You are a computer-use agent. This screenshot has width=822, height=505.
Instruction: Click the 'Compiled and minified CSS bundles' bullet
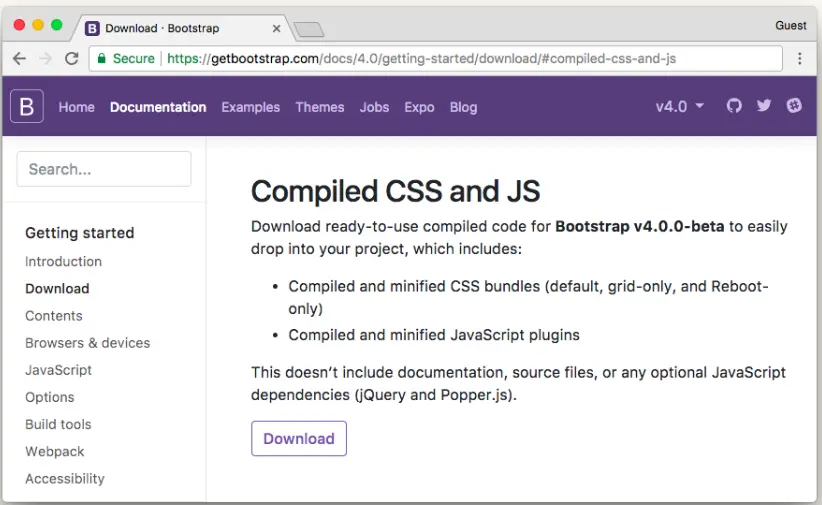point(528,297)
